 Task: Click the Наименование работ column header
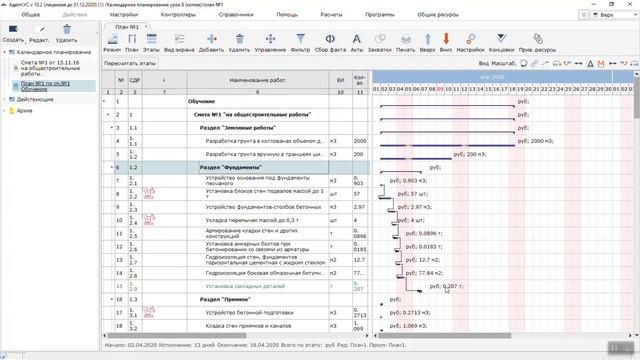tap(258, 80)
